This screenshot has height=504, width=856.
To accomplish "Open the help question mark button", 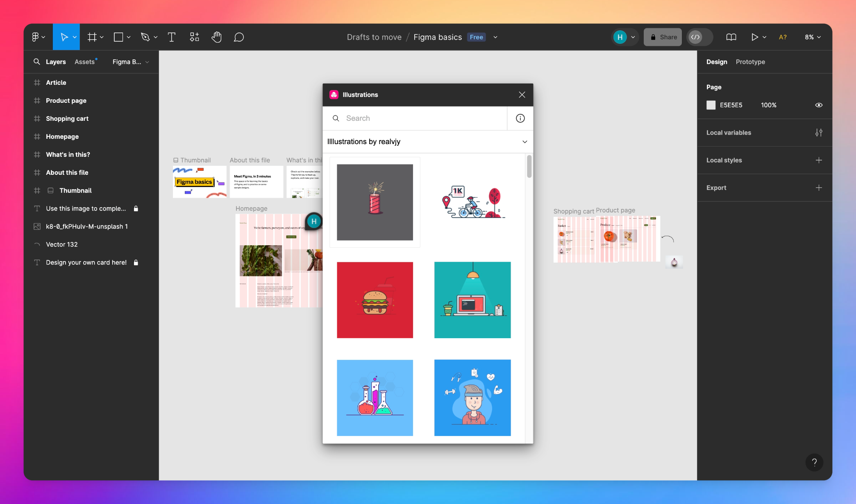I will click(x=814, y=462).
